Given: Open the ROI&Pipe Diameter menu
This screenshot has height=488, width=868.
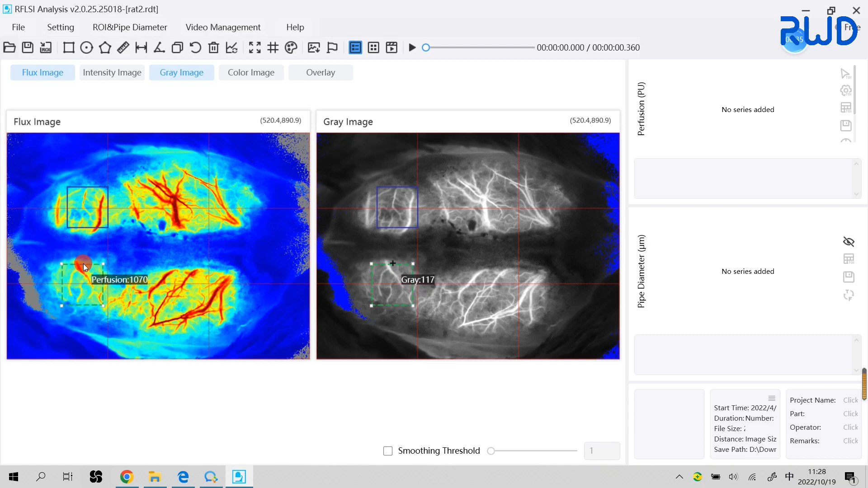Looking at the screenshot, I should pos(130,27).
